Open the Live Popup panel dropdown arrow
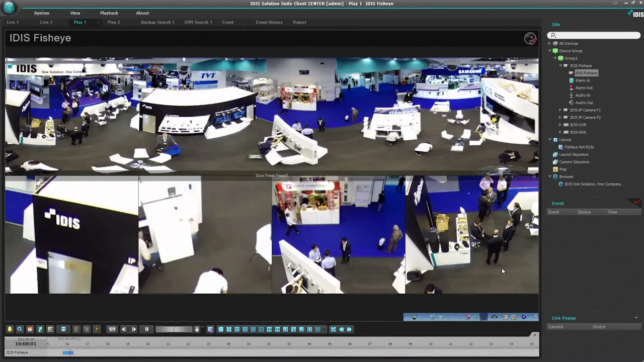Viewport: 644px width, 362px height. [636, 318]
